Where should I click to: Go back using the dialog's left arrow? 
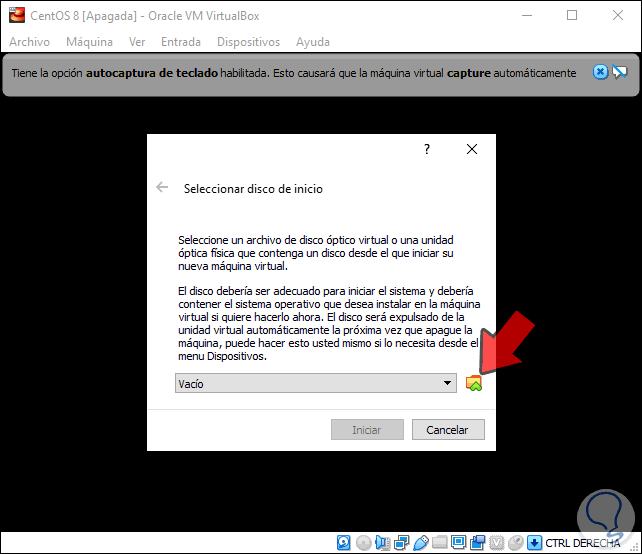coord(162,188)
